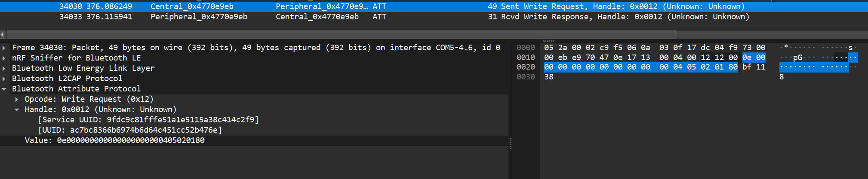
Task: Select packet 34030 Sent Write Request row
Action: click(x=434, y=6)
